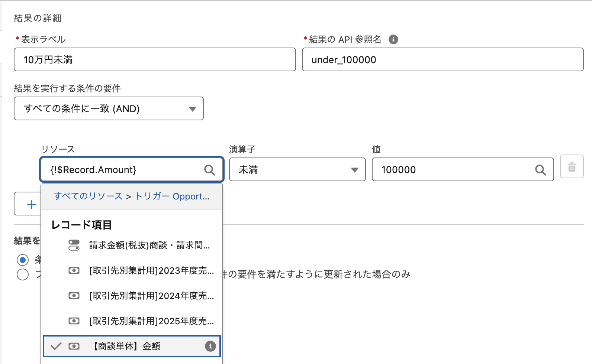Click the toggle-type icon beside 請求金額(税抜)

74,245
